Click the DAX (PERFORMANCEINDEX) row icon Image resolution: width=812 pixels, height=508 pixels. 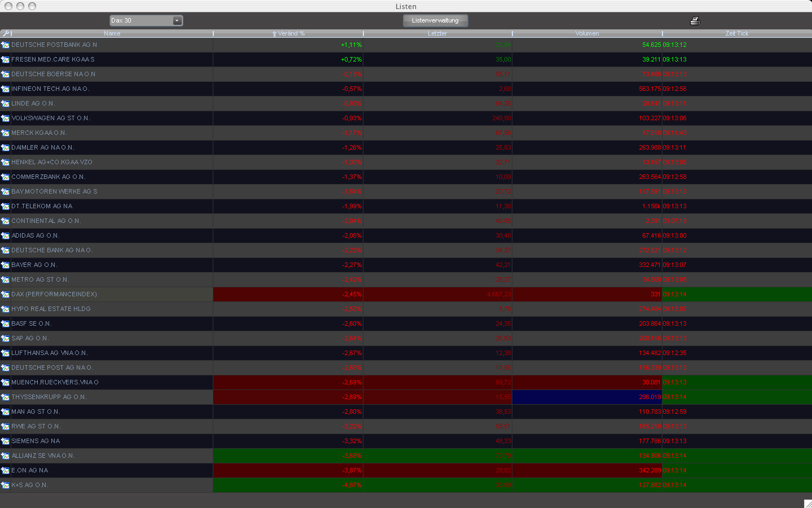5,294
